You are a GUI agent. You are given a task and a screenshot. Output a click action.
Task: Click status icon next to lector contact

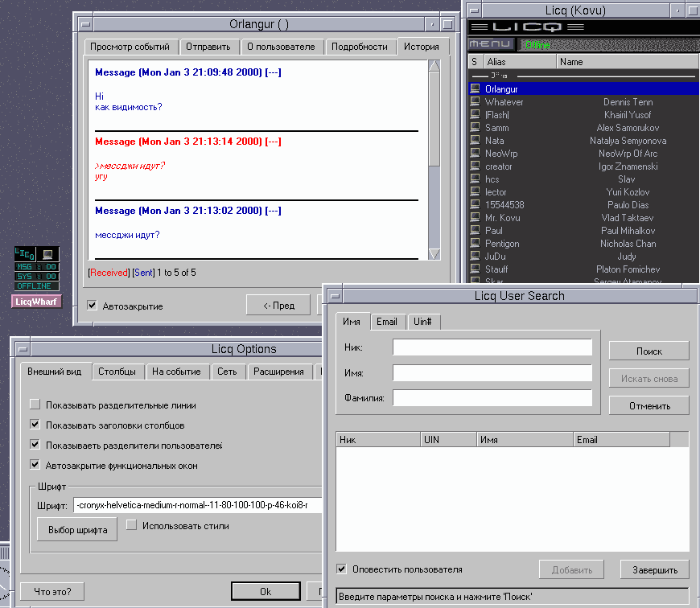tap(475, 191)
